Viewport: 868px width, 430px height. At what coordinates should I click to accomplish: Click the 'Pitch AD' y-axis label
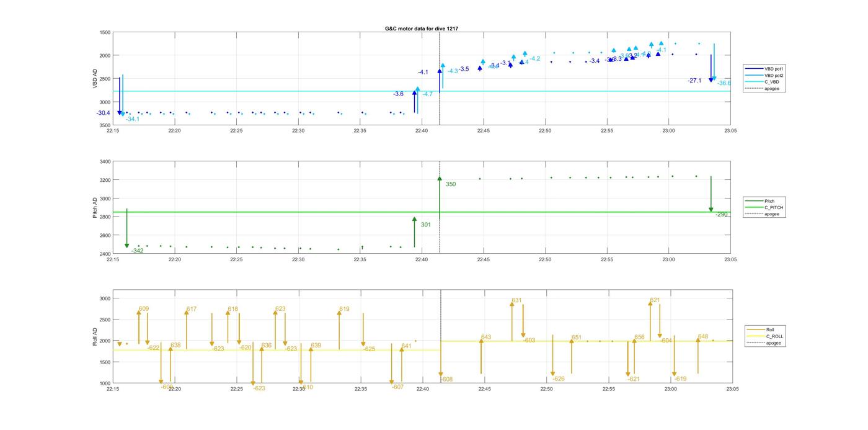[x=95, y=208]
